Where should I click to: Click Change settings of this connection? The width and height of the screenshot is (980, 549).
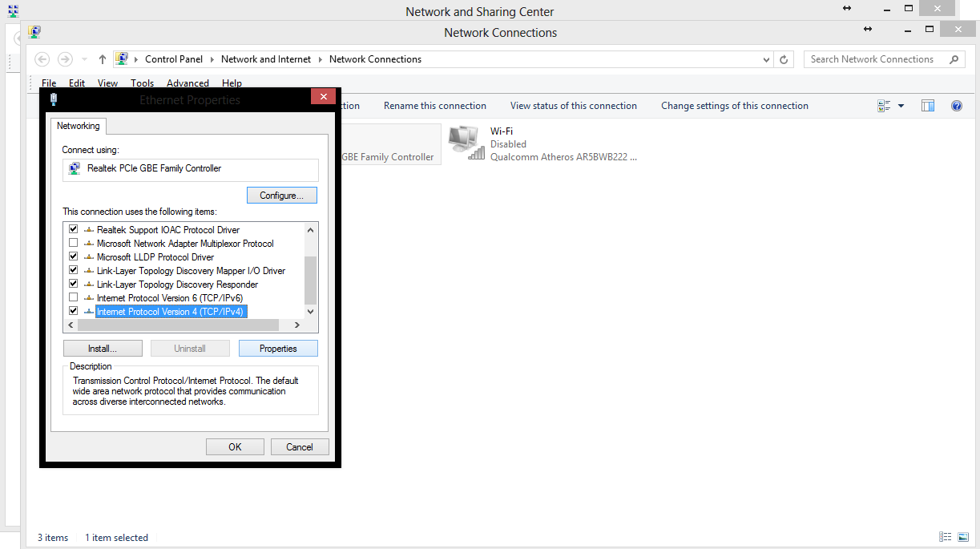pos(735,106)
